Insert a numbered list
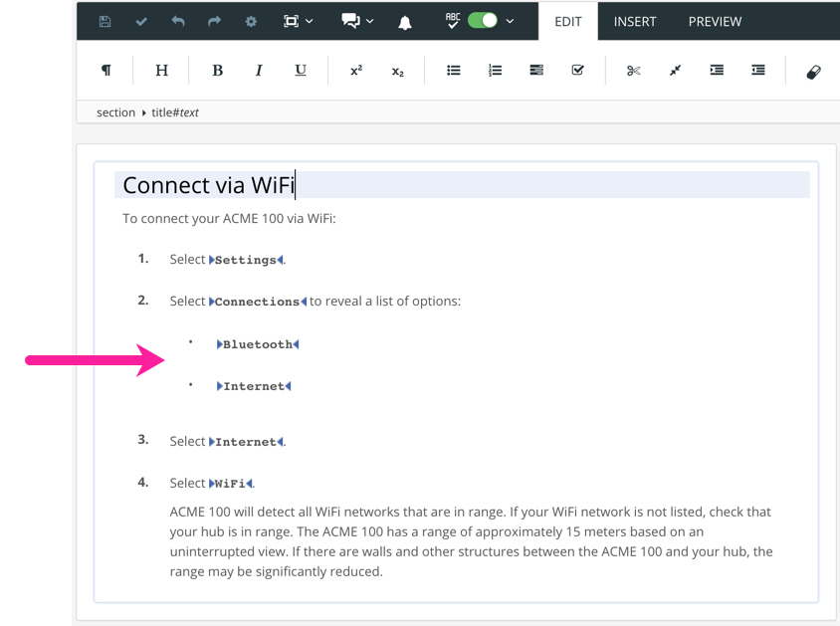Viewport: 840px width, 626px height. tap(496, 70)
